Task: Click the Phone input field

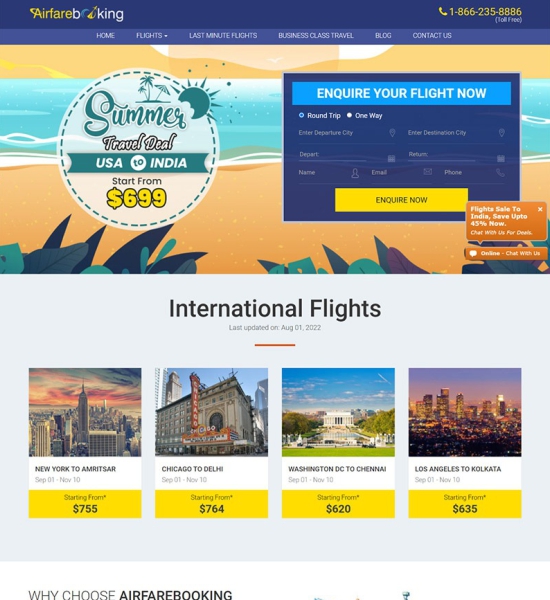Action: tap(474, 173)
